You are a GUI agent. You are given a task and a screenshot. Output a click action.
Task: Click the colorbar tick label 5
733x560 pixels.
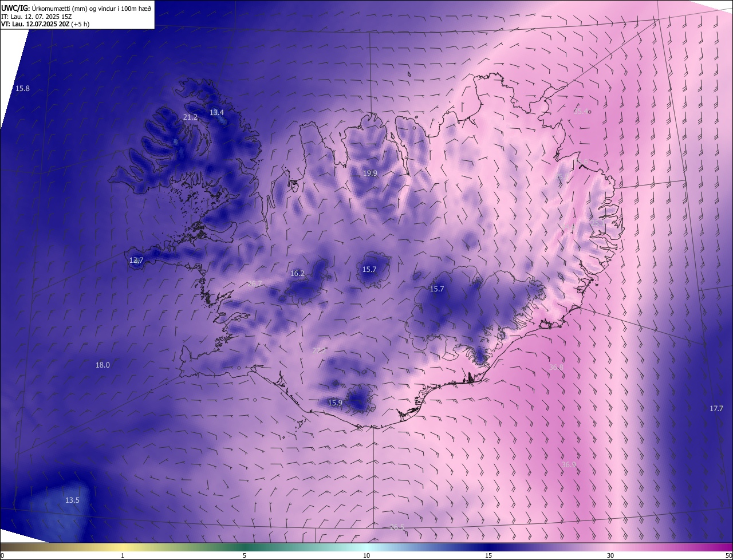245,555
